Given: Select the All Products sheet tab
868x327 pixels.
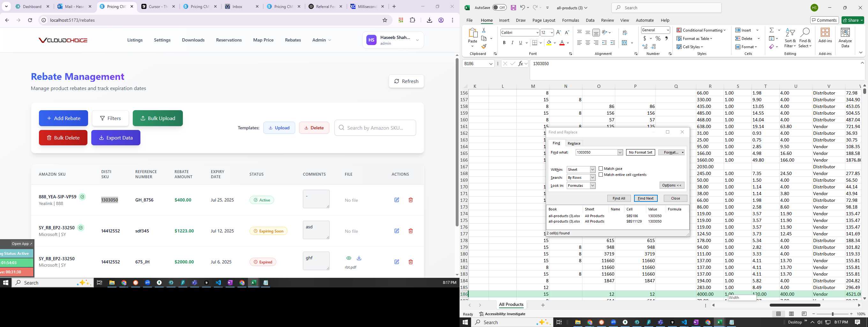Looking at the screenshot, I should point(511,304).
